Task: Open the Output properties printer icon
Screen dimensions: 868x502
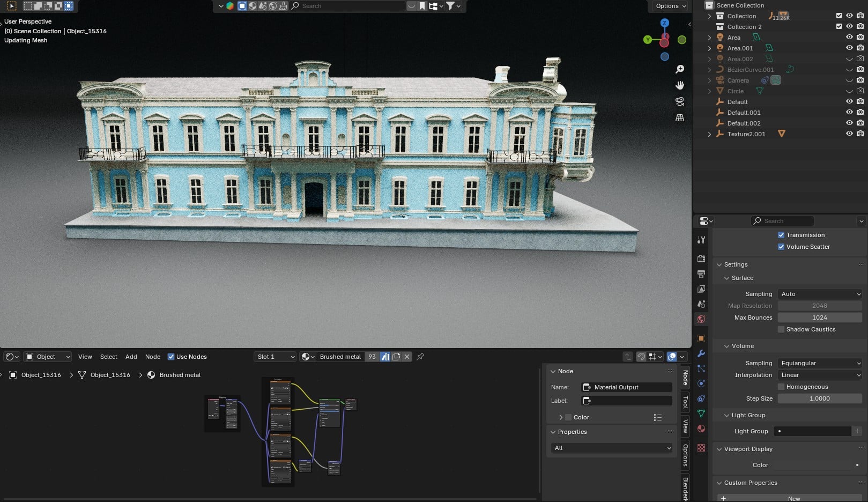Action: (x=701, y=274)
